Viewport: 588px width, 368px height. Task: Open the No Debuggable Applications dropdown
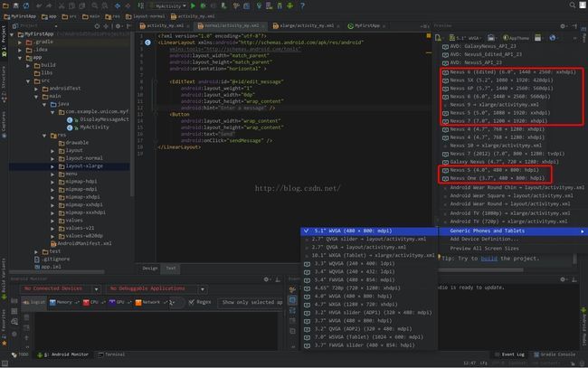click(203, 289)
